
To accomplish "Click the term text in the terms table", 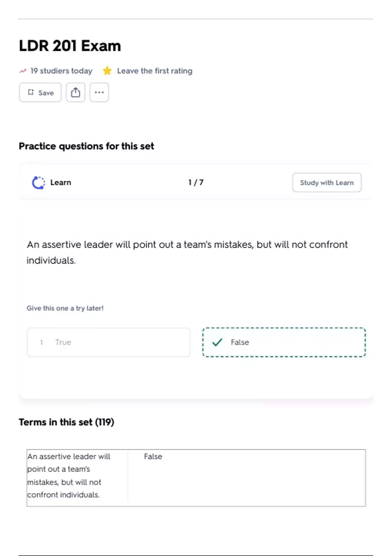I will tap(69, 475).
